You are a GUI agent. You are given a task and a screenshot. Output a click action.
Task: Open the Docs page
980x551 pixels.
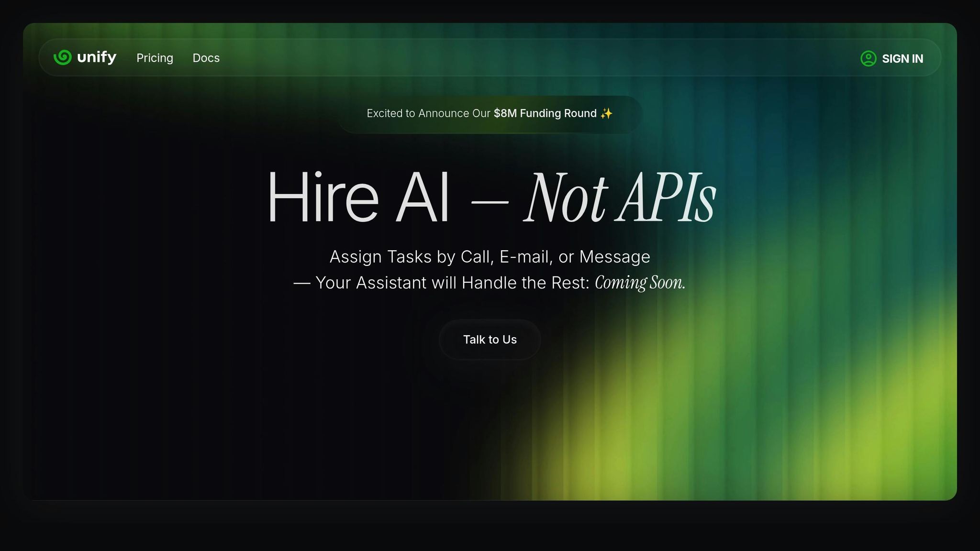(206, 58)
